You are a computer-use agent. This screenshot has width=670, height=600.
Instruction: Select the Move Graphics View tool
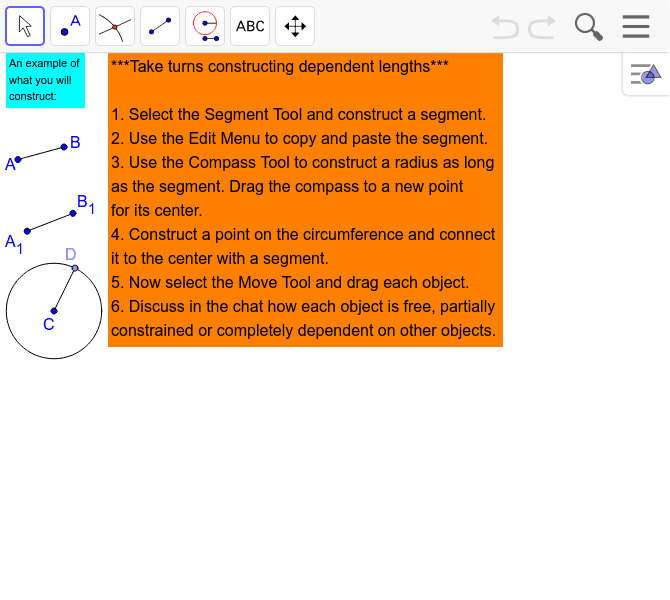(x=295, y=26)
